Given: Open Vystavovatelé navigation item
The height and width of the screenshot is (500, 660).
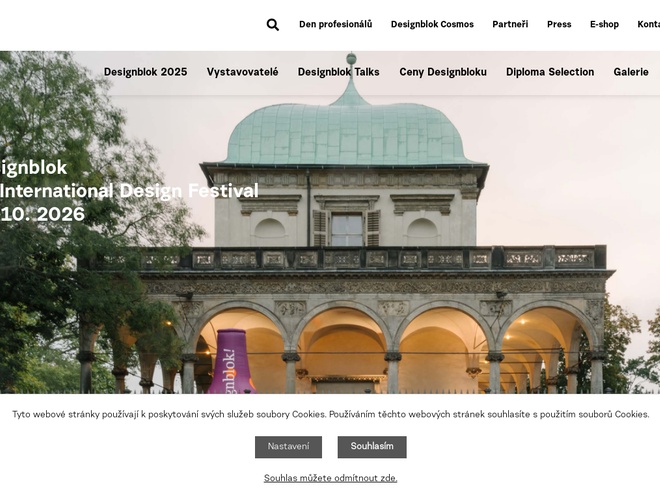Looking at the screenshot, I should [x=242, y=72].
